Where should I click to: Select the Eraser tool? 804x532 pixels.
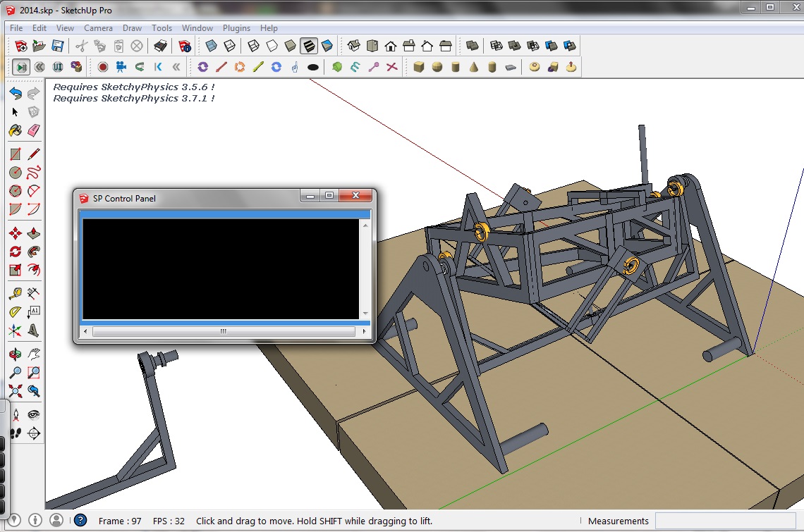33,130
